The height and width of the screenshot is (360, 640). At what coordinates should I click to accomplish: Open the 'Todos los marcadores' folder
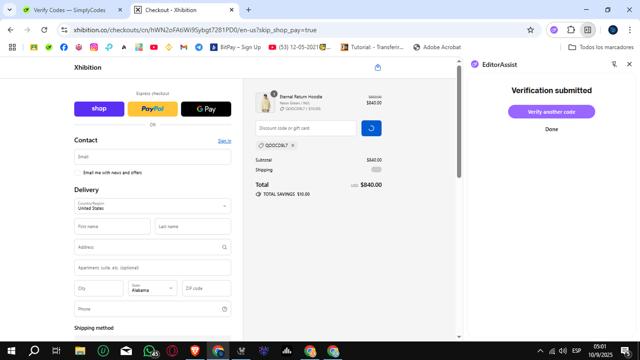coord(601,47)
